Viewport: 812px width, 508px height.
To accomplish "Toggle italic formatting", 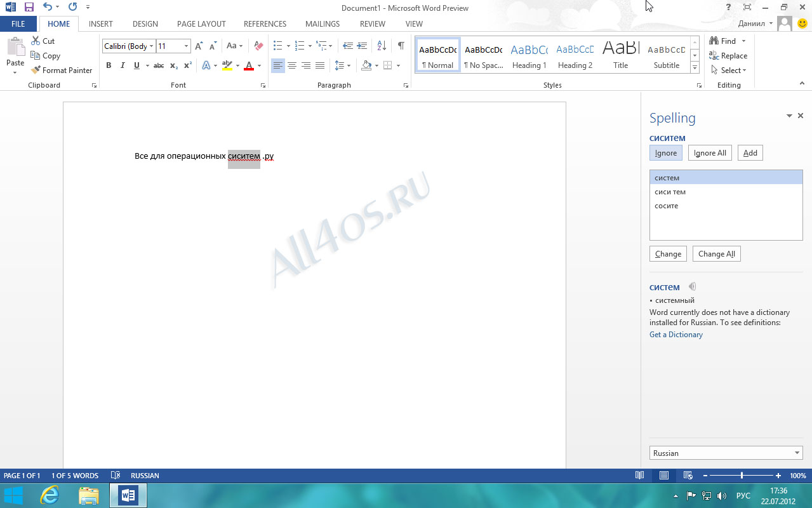I will tap(122, 65).
